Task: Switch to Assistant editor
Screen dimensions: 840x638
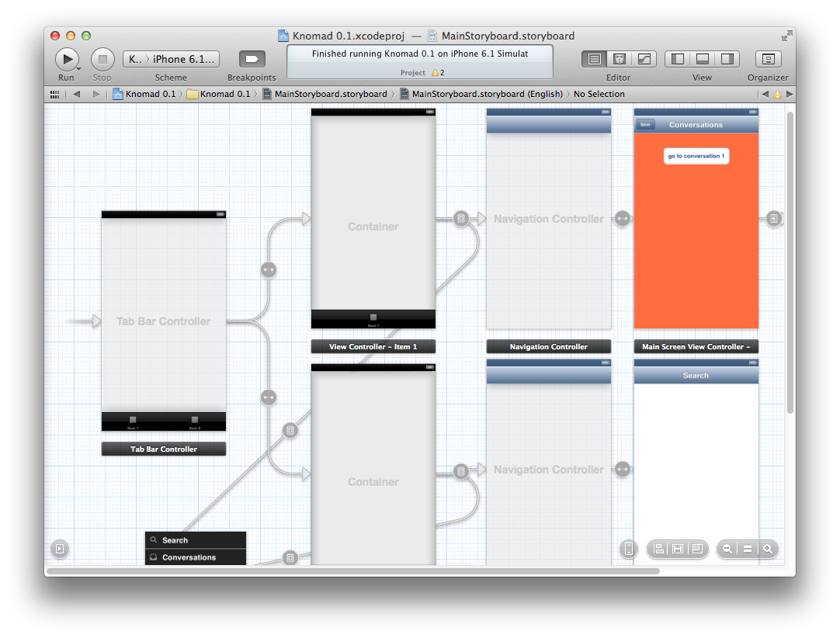Action: coord(620,59)
